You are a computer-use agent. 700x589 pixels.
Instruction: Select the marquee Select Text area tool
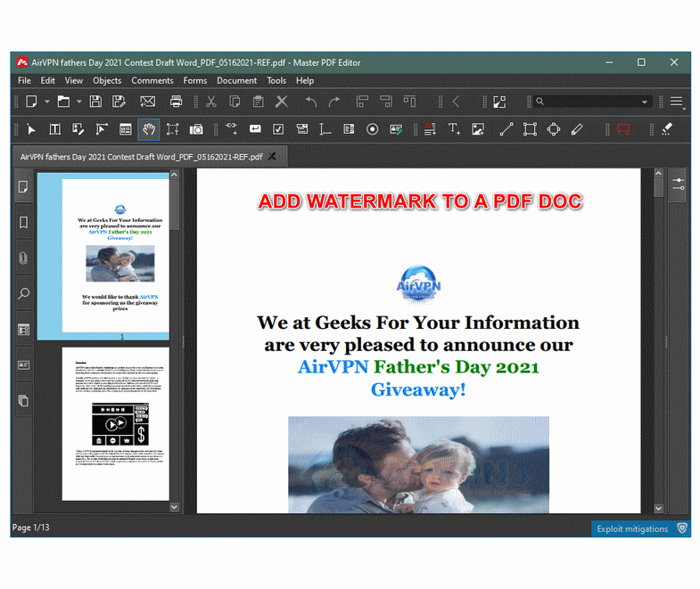click(x=172, y=129)
